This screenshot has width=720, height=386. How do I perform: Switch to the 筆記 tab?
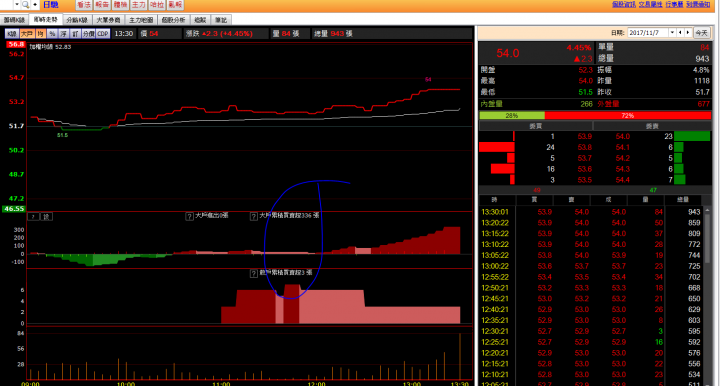click(x=221, y=20)
